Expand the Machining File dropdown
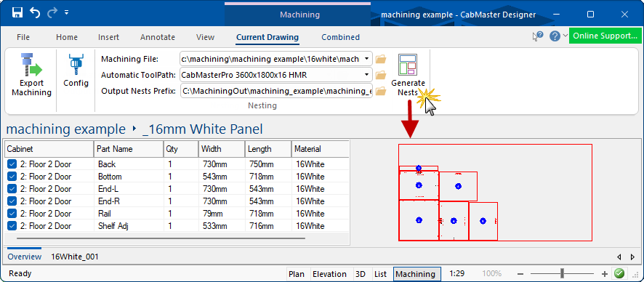Screen dimensions: 644x282 (367, 59)
